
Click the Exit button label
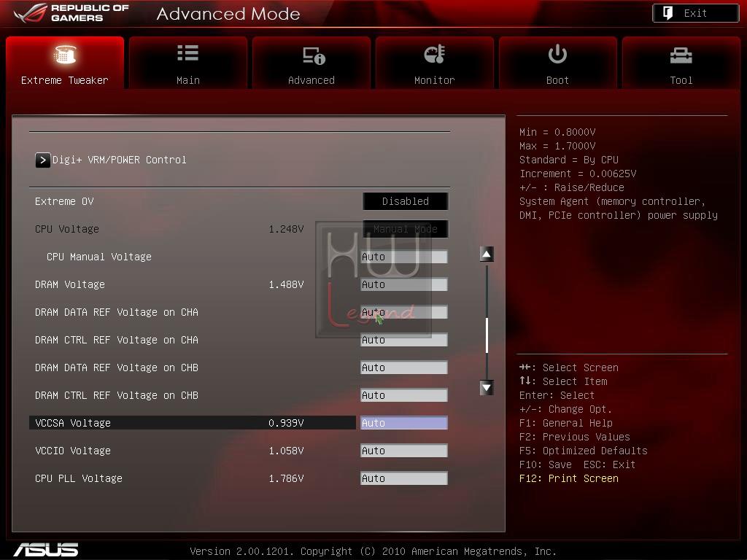pos(695,13)
